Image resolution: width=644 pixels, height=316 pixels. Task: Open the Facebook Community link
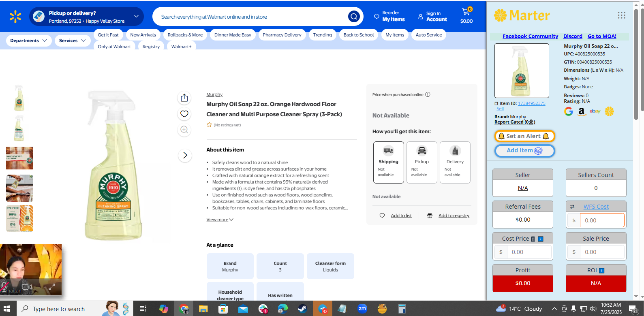[x=530, y=36]
